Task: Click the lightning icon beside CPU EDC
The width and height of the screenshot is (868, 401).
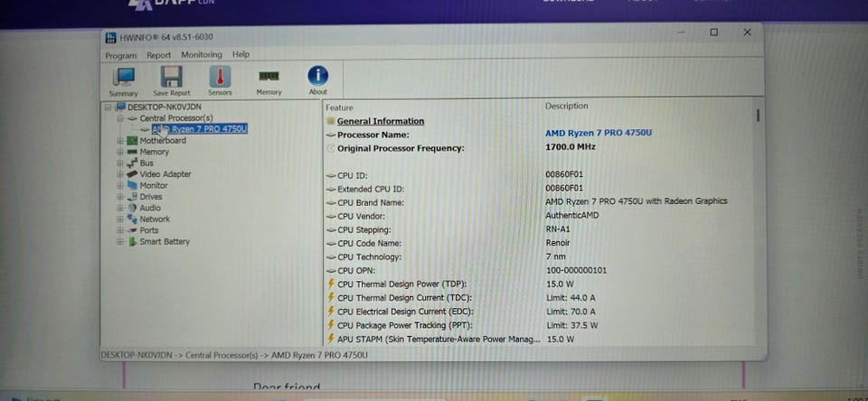Action: (x=331, y=312)
